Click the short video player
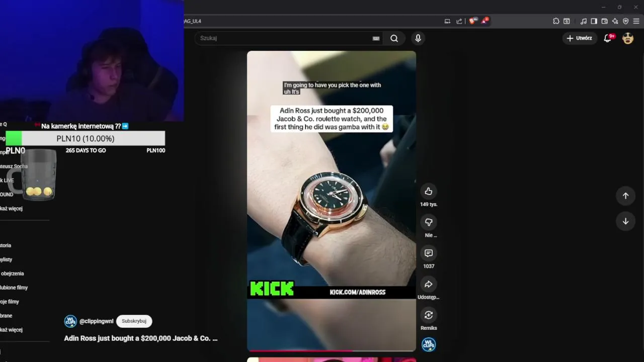Image resolution: width=644 pixels, height=362 pixels. (x=332, y=201)
